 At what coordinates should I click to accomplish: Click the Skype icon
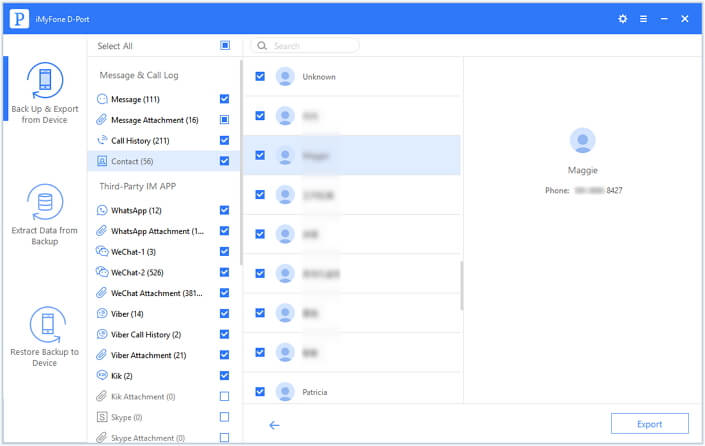[x=102, y=417]
